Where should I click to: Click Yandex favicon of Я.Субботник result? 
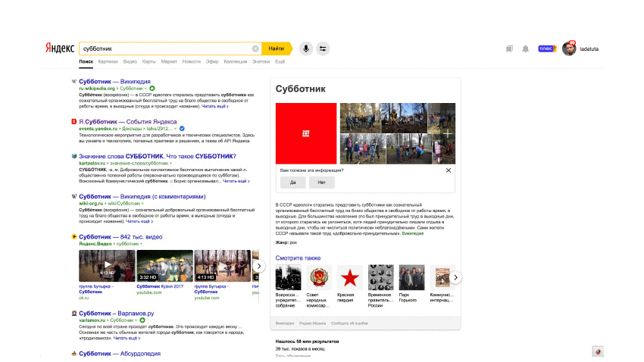coord(74,121)
